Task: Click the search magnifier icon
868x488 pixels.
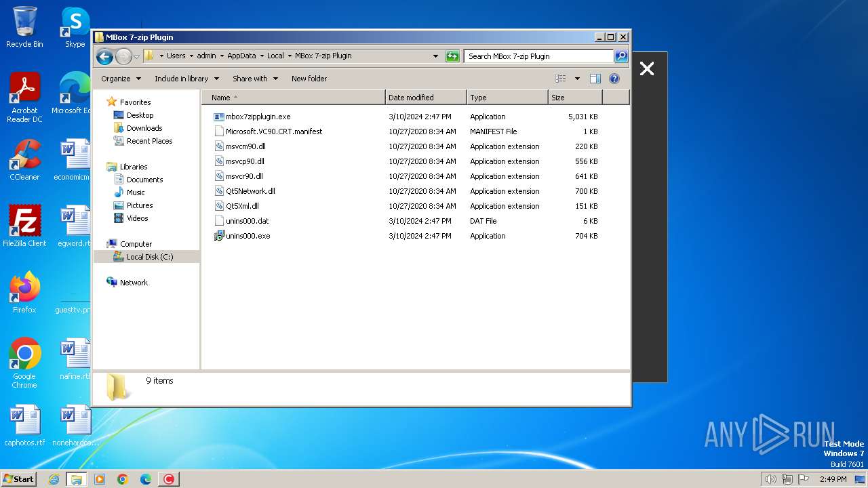Action: 621,56
